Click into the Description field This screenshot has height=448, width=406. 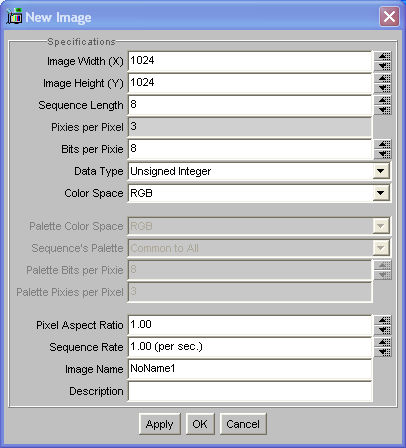point(250,391)
